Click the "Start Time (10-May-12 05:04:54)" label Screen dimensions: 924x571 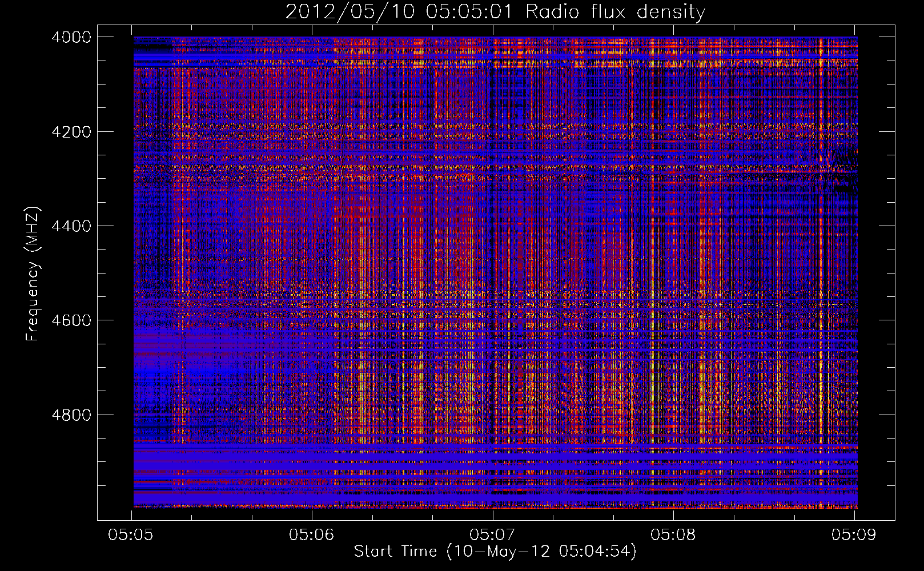495,552
